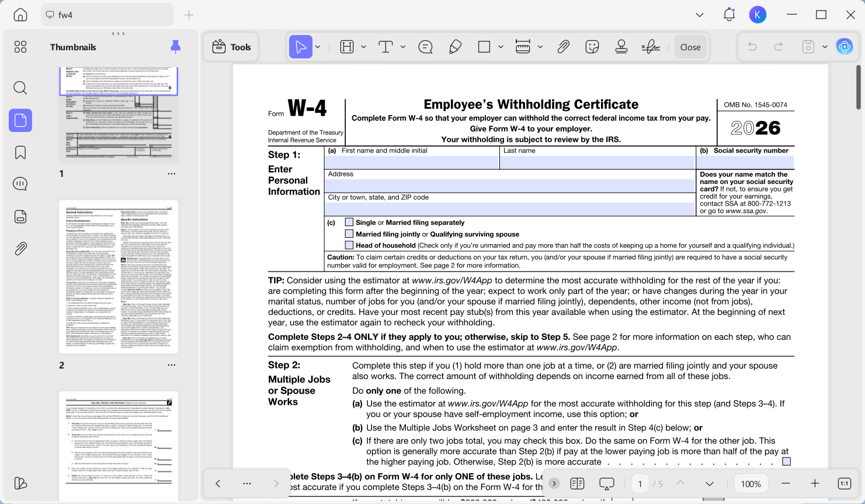Save the document with the save icon
Screen dimensions: 865x504
(x=808, y=47)
